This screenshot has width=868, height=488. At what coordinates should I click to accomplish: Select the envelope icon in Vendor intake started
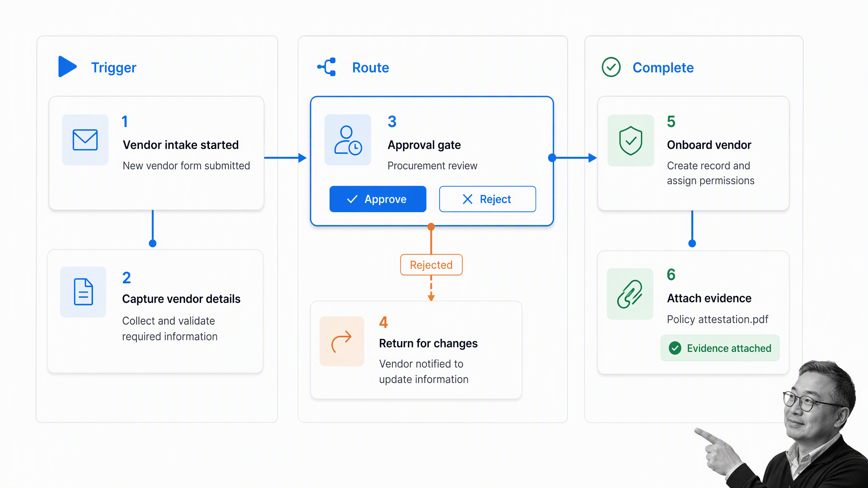[85, 140]
